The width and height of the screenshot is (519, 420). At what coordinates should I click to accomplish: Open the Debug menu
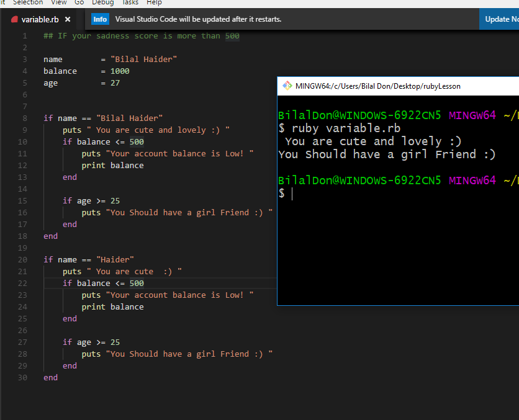coord(102,2)
